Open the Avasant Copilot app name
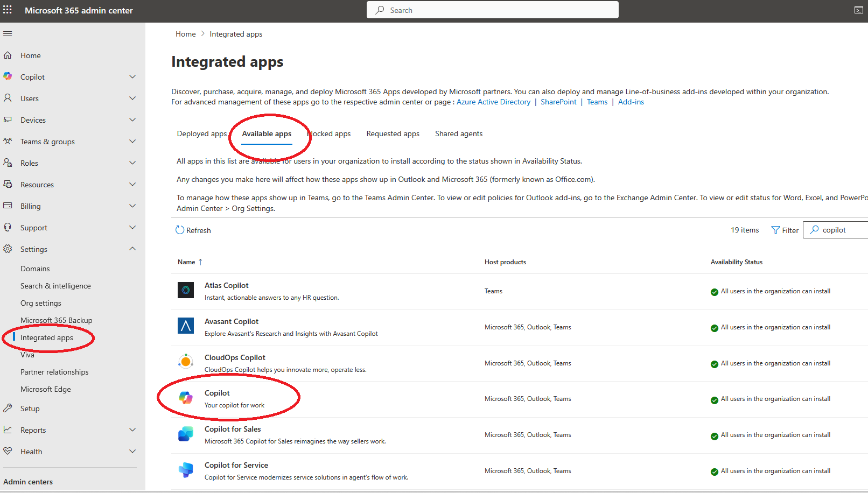The height and width of the screenshot is (493, 868). [x=232, y=321]
